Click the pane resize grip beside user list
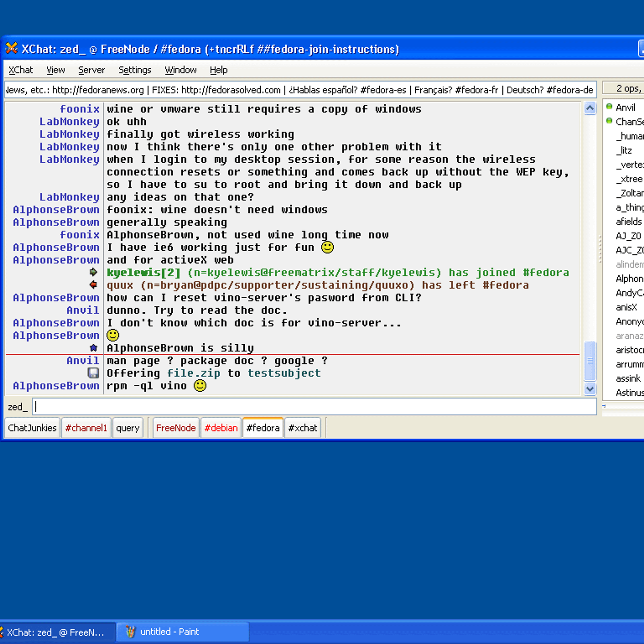644x644 pixels. 600,249
